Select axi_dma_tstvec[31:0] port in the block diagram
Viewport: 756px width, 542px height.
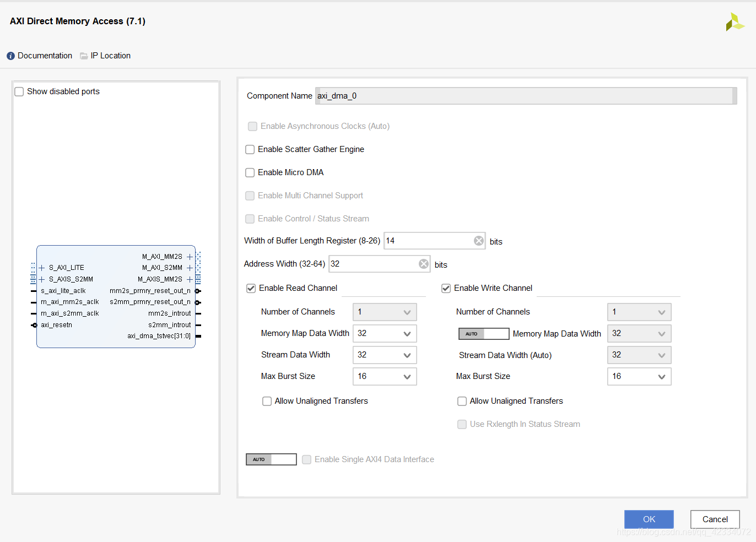[x=159, y=336]
